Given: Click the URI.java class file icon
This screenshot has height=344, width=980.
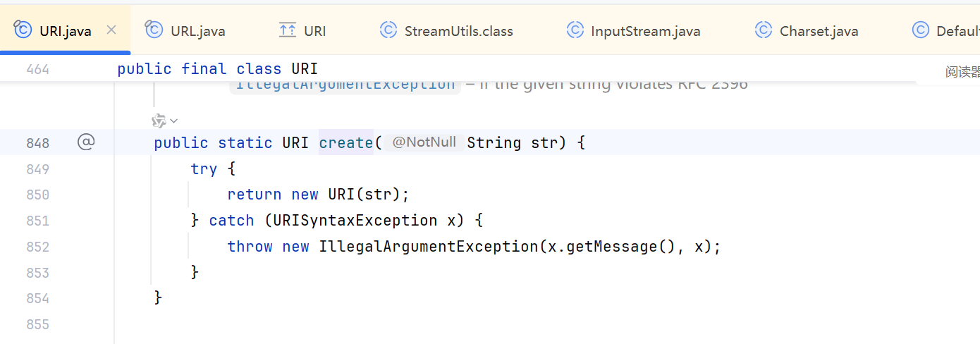Looking at the screenshot, I should point(23,30).
